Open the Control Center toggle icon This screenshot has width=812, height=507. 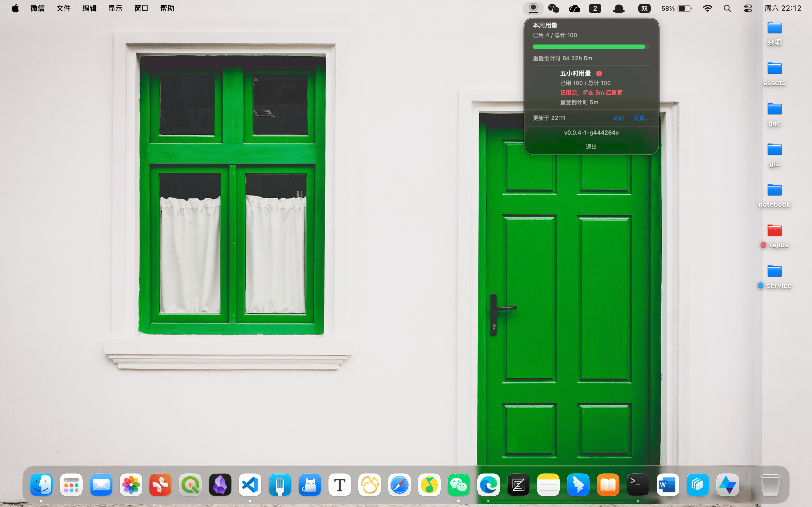point(748,8)
